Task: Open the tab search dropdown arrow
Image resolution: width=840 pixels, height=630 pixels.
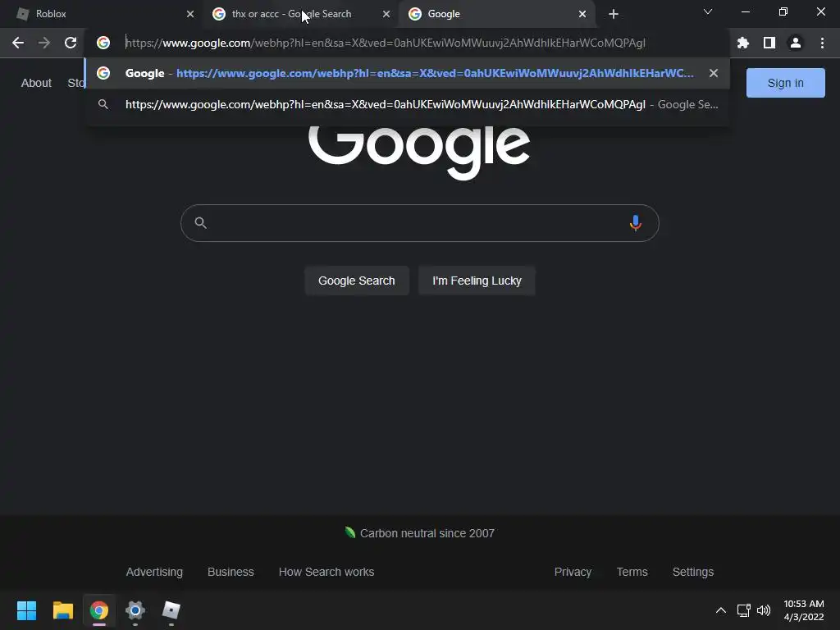Action: (x=708, y=11)
